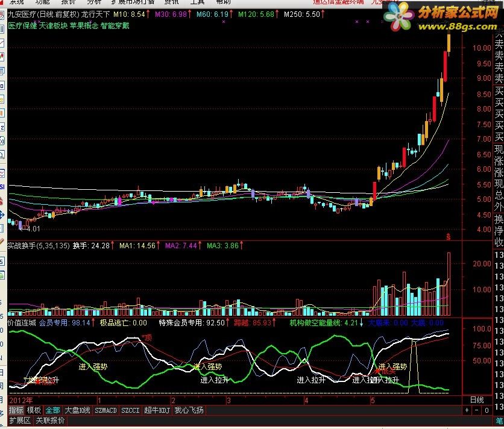This screenshot has width=504, height=429.
Task: Select the SZMACD indicator tab
Action: coord(106,410)
